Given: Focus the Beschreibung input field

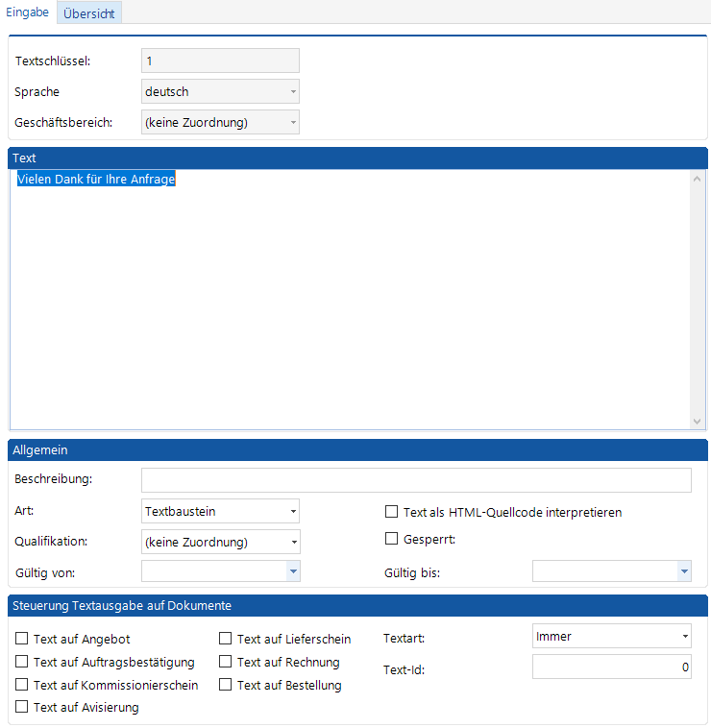Looking at the screenshot, I should (416, 480).
